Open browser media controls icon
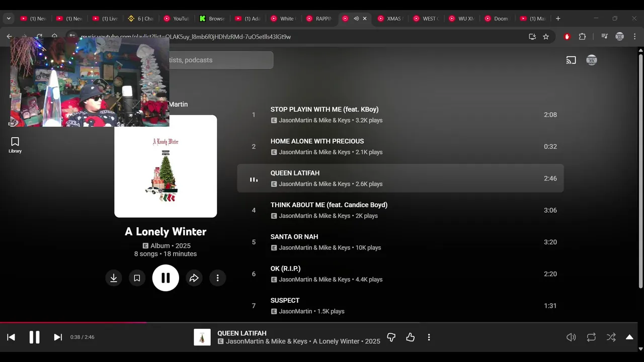644x362 pixels. [604, 37]
